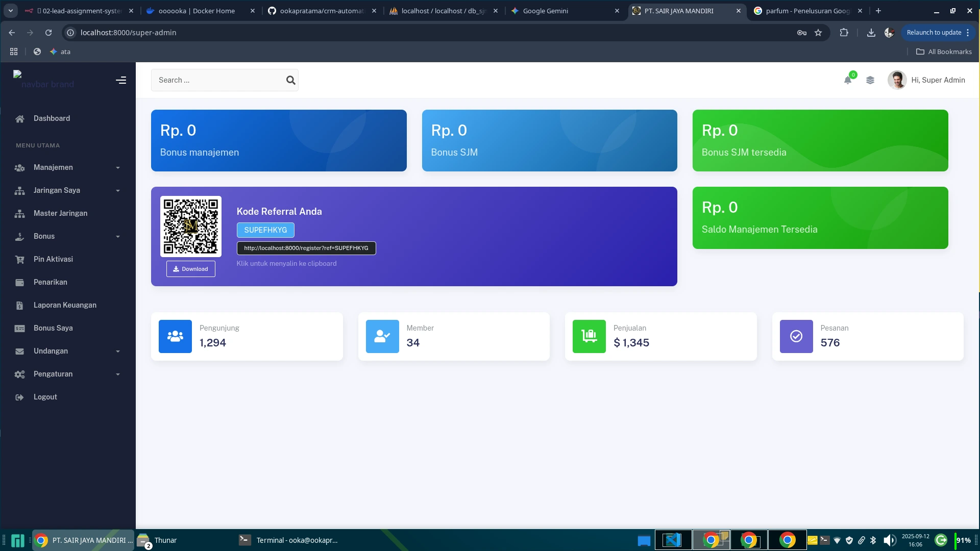
Task: Download the referral QR code
Action: click(190, 269)
